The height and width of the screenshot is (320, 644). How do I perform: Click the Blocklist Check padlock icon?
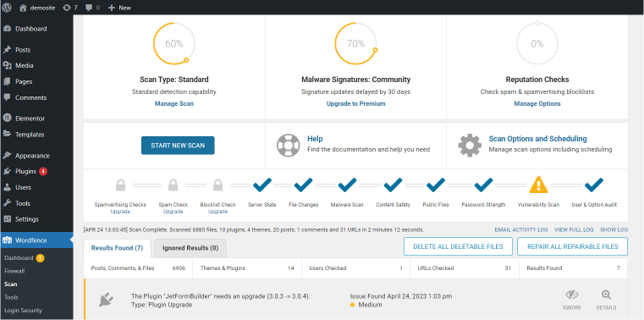217,185
